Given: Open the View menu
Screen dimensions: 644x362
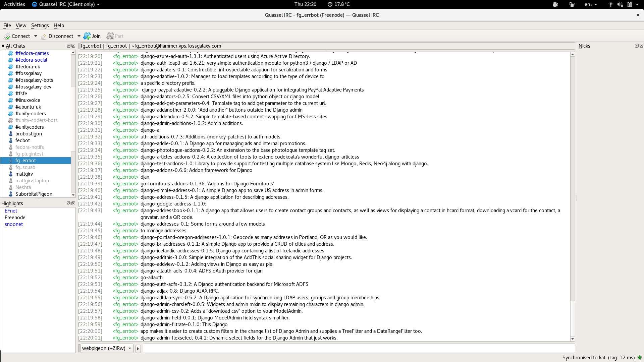Looking at the screenshot, I should pyautogui.click(x=21, y=25).
